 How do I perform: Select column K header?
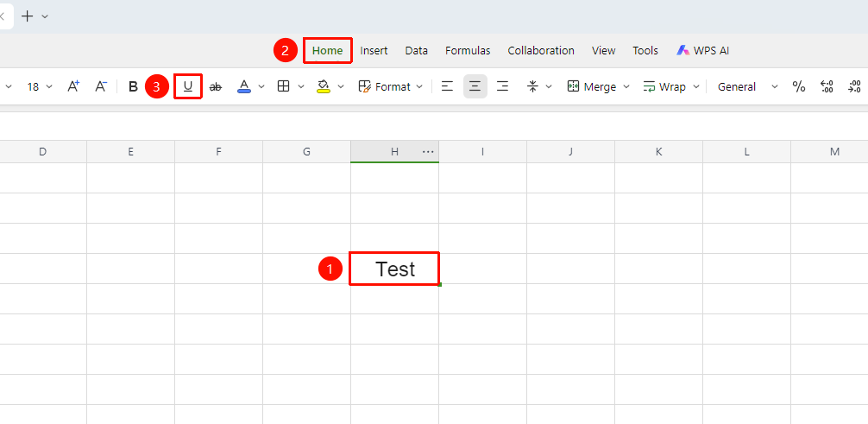[x=658, y=151]
